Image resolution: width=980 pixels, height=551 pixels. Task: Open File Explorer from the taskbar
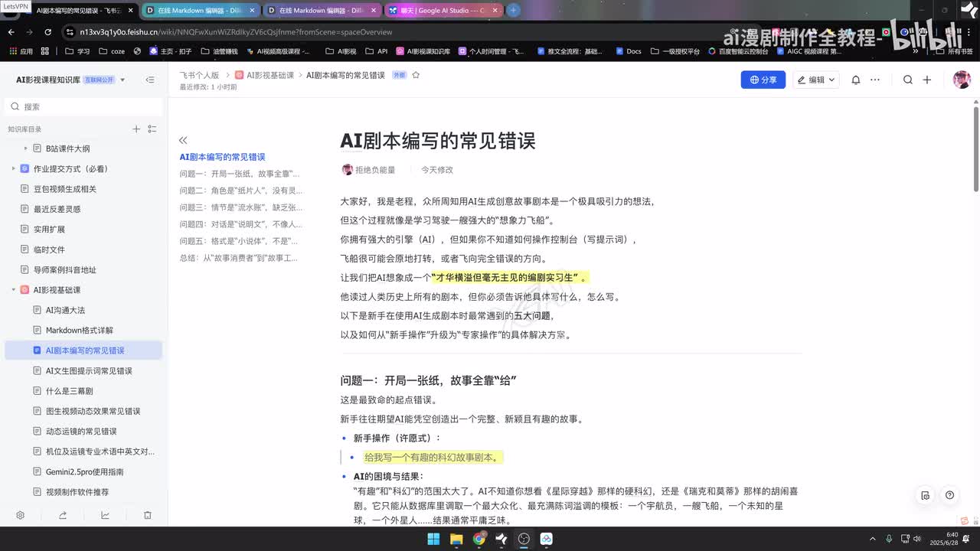pos(456,539)
